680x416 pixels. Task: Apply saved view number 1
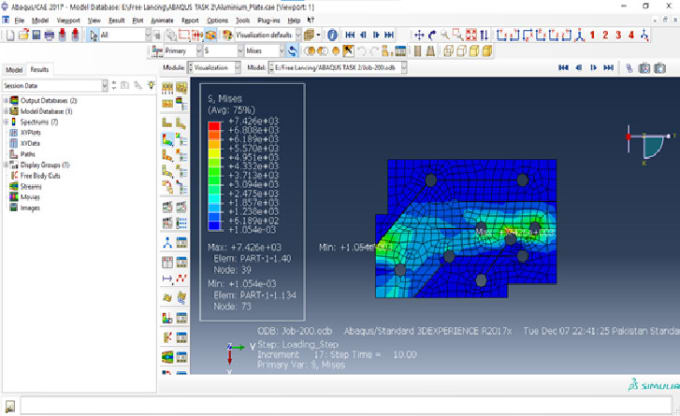(x=592, y=35)
